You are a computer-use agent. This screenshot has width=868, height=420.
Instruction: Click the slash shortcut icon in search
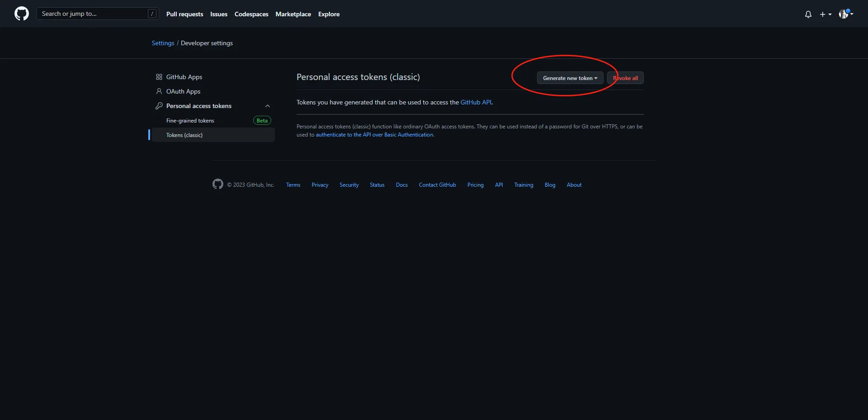(152, 14)
